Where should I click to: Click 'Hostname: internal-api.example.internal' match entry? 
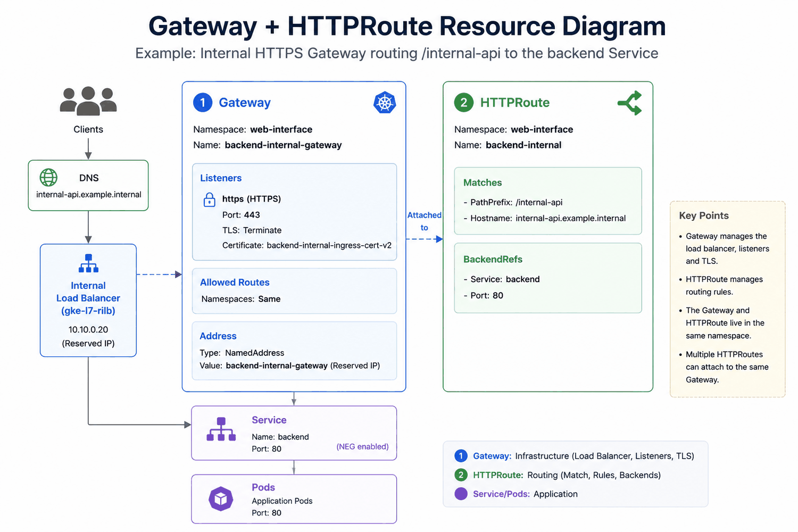tap(545, 218)
